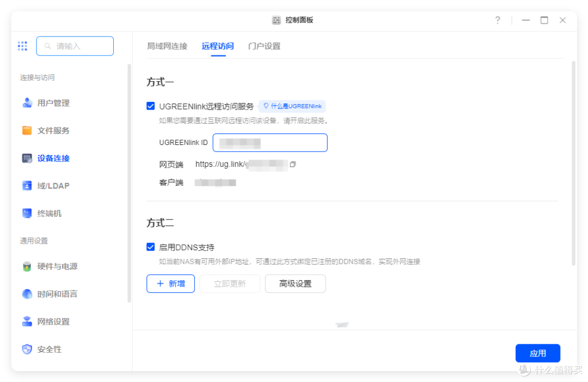Click the 立即更新 button
588x382 pixels.
point(230,284)
